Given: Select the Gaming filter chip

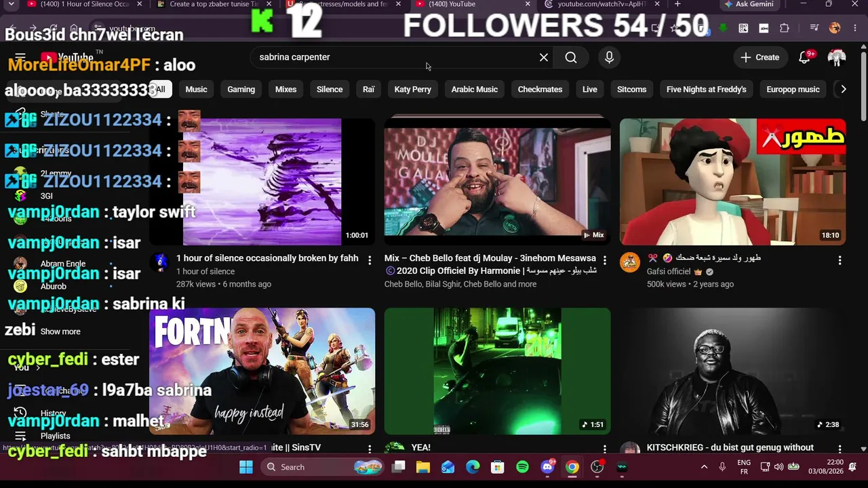Looking at the screenshot, I should (241, 89).
